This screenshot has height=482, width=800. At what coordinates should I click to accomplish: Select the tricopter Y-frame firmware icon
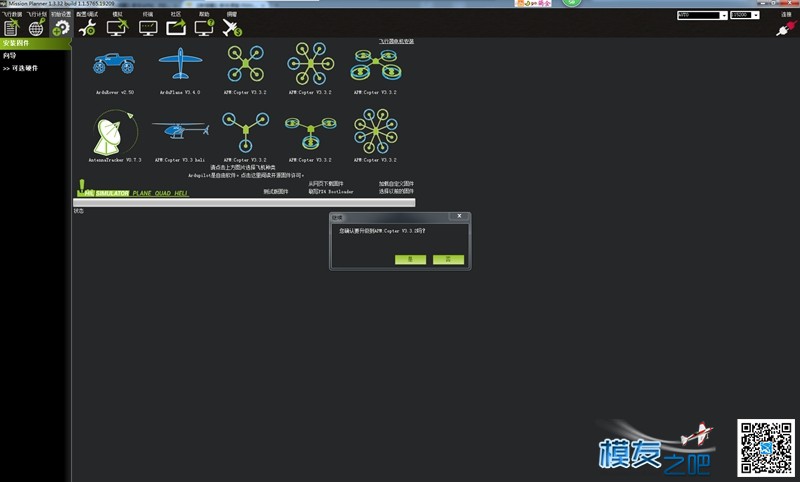point(245,132)
